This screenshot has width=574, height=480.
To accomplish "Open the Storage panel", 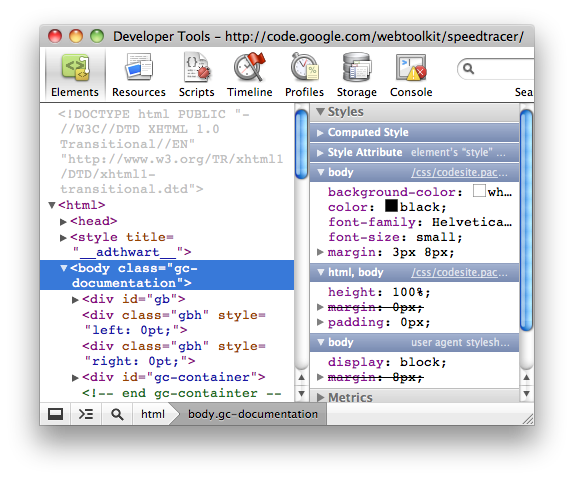I will 357,75.
